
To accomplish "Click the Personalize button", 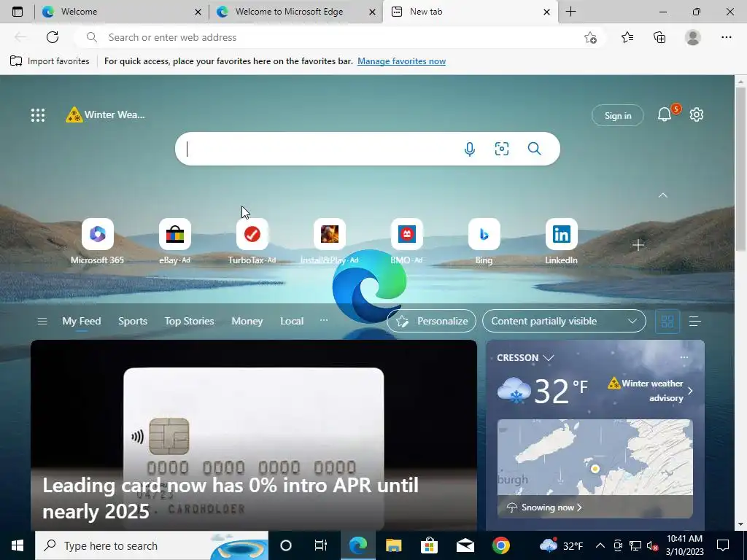I will pyautogui.click(x=431, y=321).
